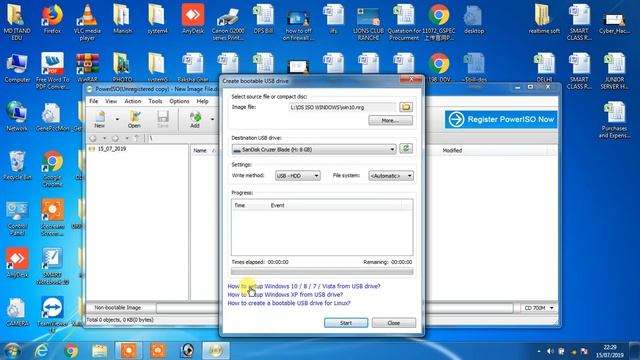640x360 pixels.
Task: Click the Name column header in PowerISO
Action: click(x=200, y=151)
